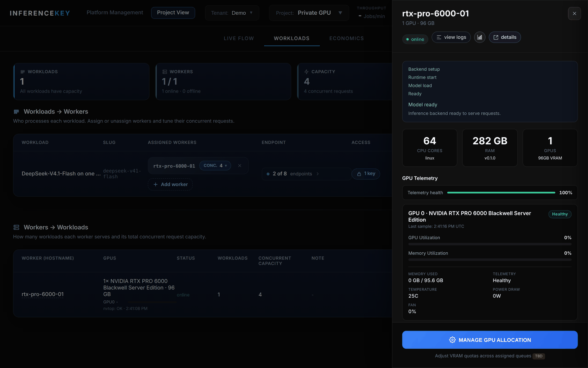Switch to the Live Flow tab
Screen dimensions: 588x368
click(239, 38)
